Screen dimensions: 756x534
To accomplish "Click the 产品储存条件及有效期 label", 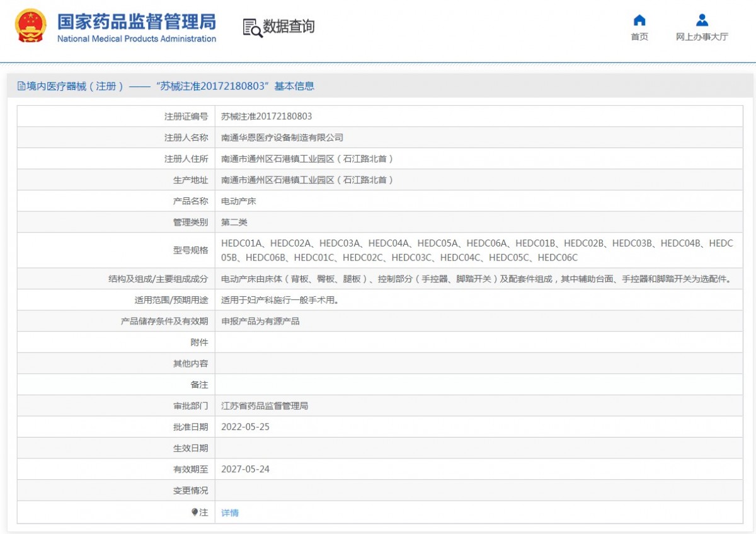I will point(164,322).
